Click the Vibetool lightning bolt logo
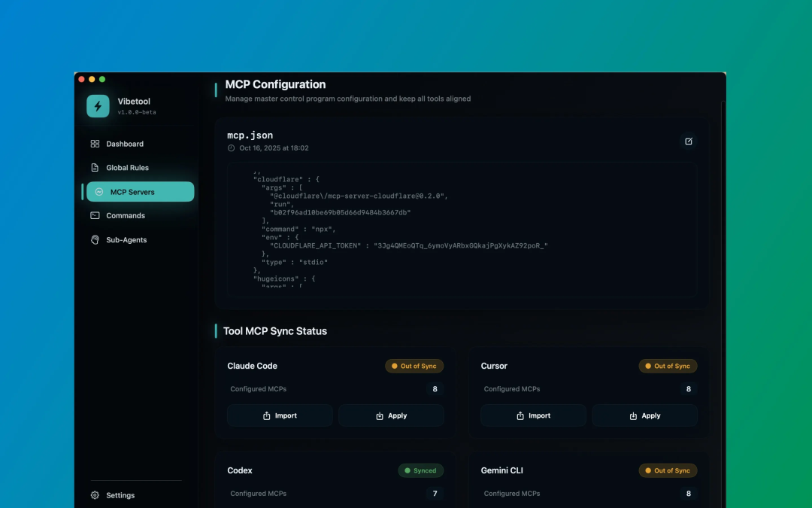This screenshot has height=508, width=812. coord(98,106)
